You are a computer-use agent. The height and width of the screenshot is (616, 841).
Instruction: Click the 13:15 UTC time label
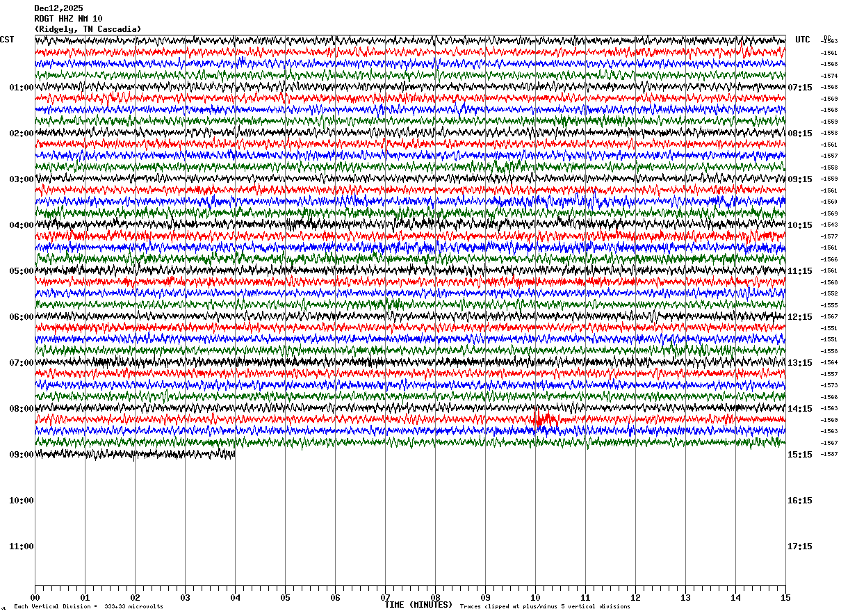(800, 363)
